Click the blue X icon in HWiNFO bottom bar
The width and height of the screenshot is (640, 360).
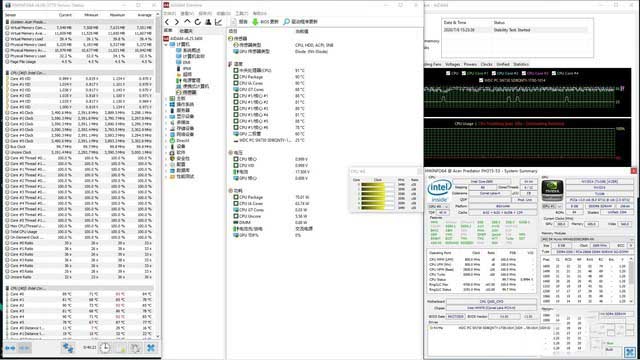(x=151, y=348)
